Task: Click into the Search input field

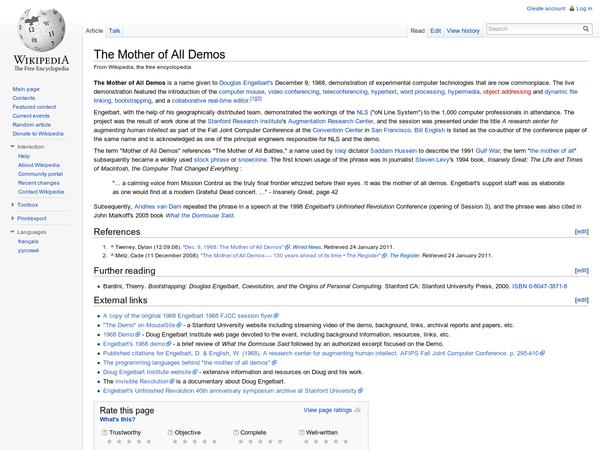Action: point(534,29)
